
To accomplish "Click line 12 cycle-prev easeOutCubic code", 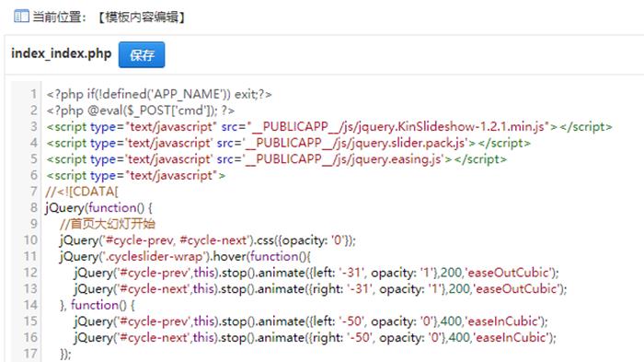I will [x=316, y=273].
